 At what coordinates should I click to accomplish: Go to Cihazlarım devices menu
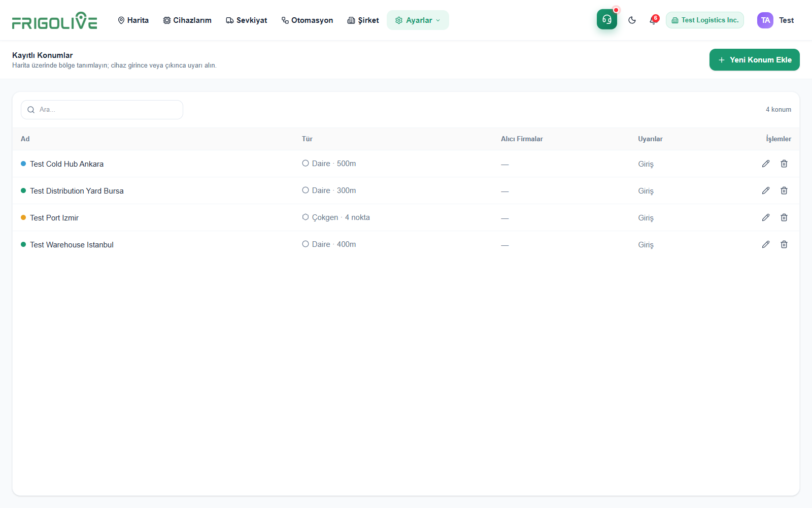[187, 20]
